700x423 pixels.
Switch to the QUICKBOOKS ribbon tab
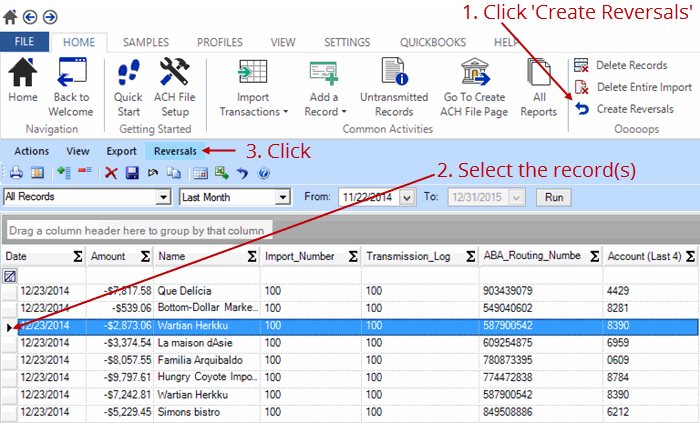434,43
